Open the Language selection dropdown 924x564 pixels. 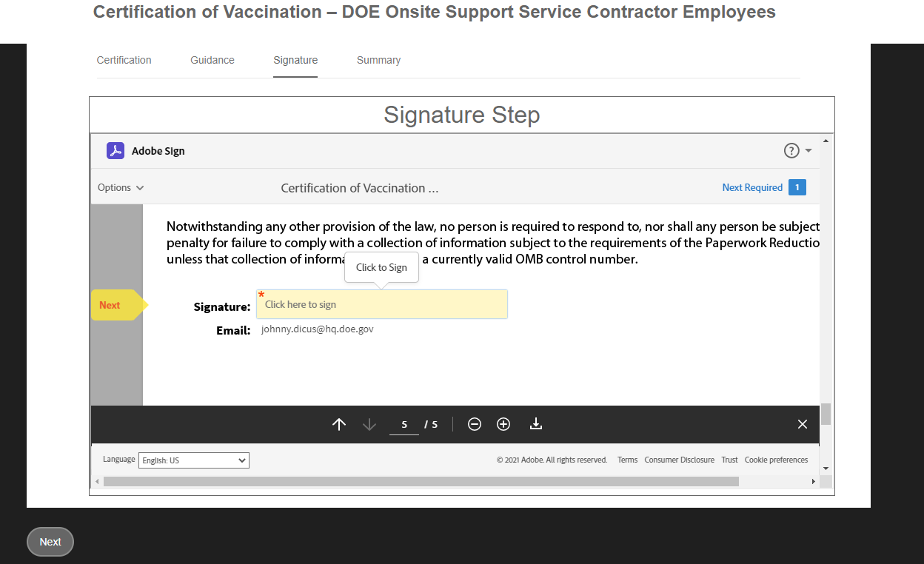[194, 460]
